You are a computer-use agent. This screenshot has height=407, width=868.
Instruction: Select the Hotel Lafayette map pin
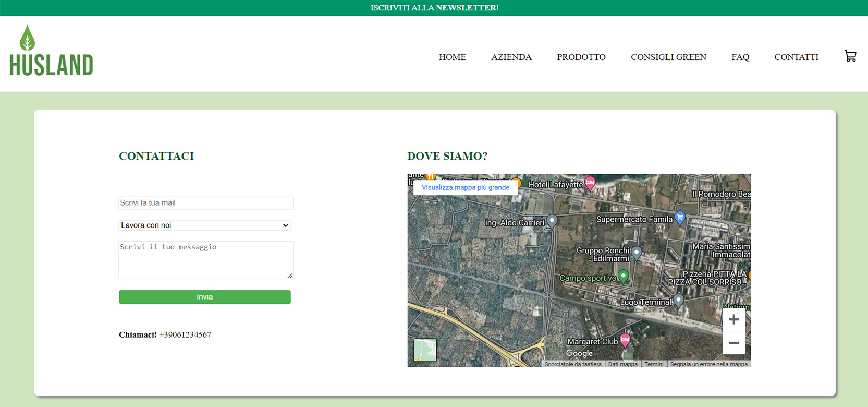[x=590, y=183]
